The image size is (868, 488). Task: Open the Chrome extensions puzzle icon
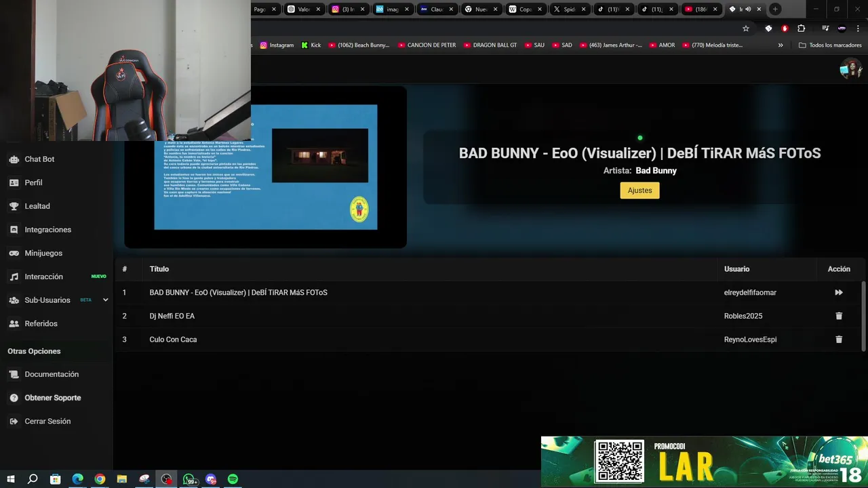click(x=802, y=28)
